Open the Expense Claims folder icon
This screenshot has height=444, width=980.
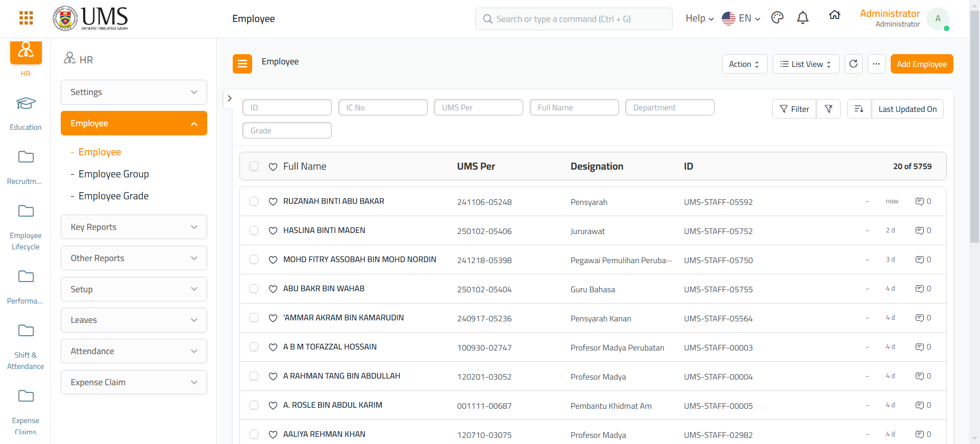[x=26, y=396]
